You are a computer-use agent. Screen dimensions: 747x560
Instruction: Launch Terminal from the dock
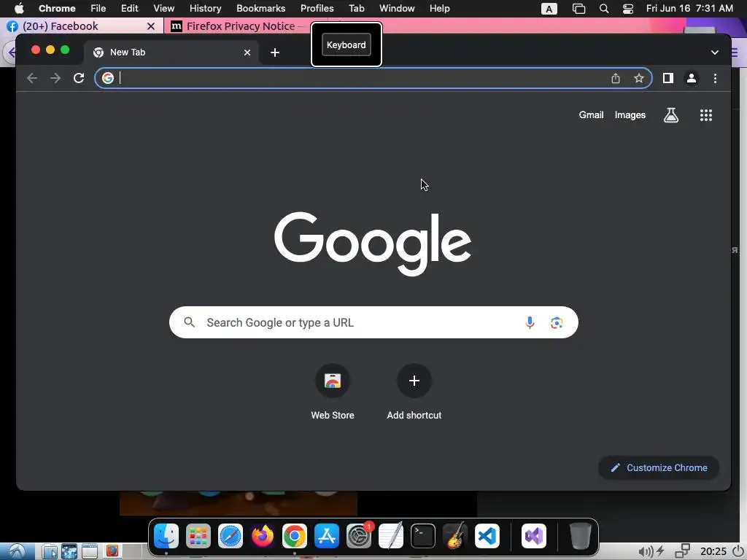[423, 536]
